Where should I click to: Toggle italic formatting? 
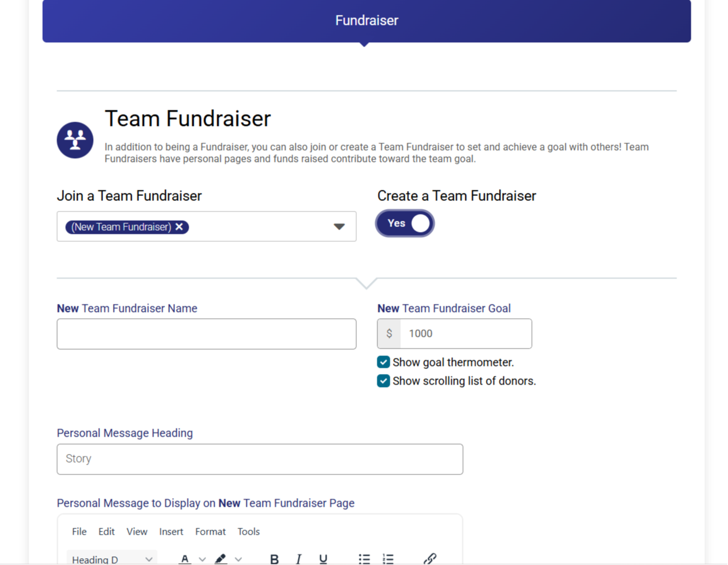(299, 559)
